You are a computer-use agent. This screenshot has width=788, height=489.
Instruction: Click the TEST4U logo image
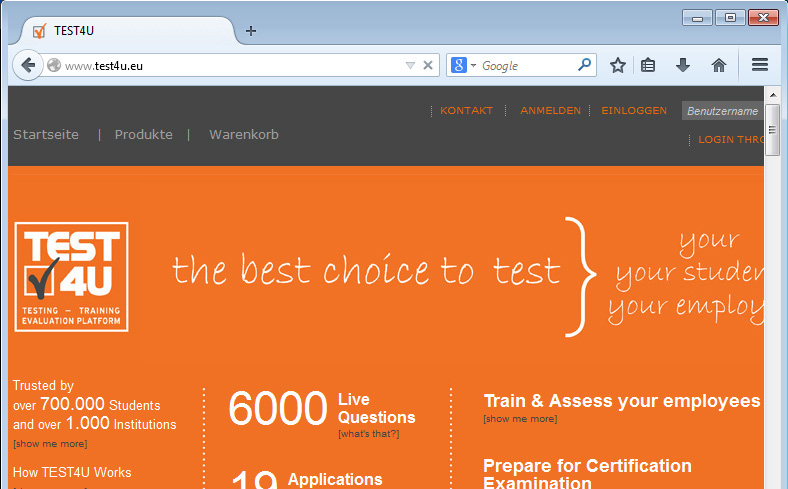pos(71,277)
